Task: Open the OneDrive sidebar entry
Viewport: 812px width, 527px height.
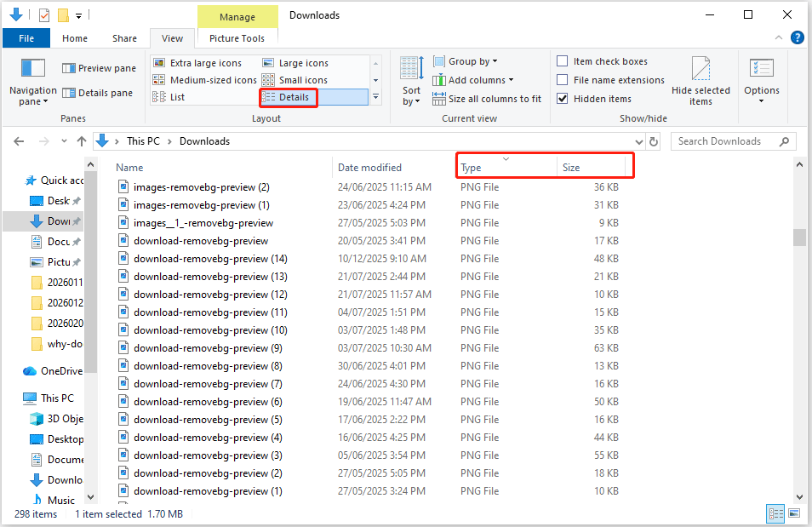Action: [x=54, y=370]
